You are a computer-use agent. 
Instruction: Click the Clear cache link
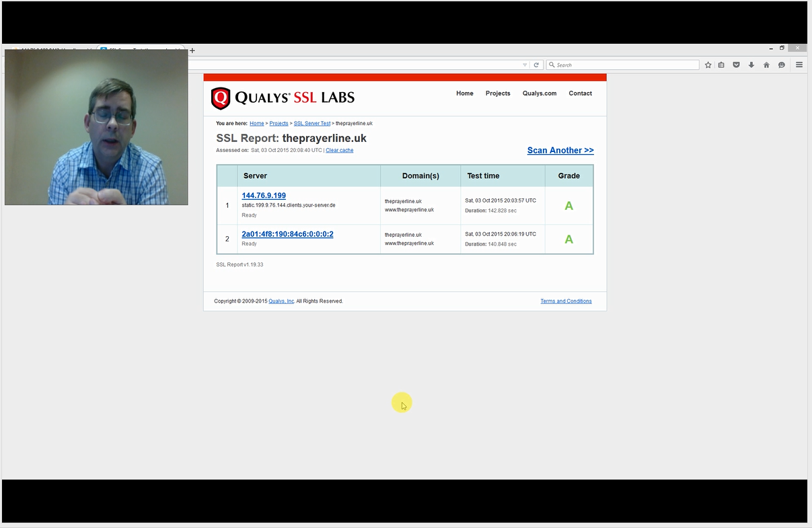click(x=340, y=150)
